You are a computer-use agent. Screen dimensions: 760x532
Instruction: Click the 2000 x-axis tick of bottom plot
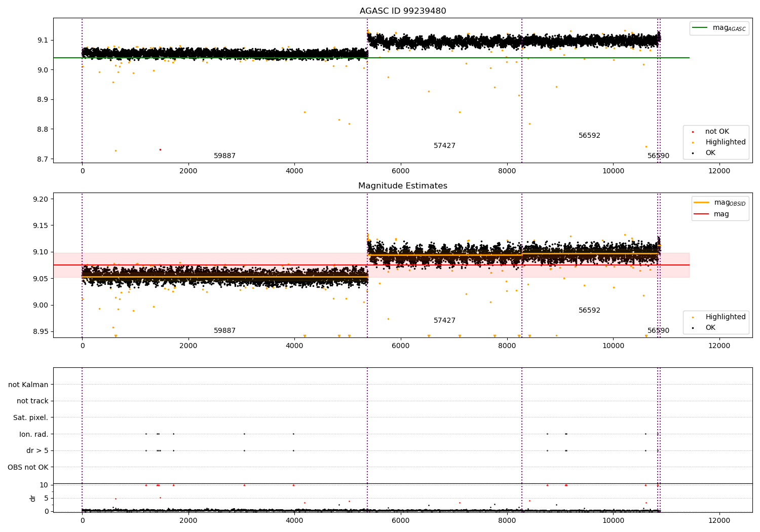tap(188, 521)
